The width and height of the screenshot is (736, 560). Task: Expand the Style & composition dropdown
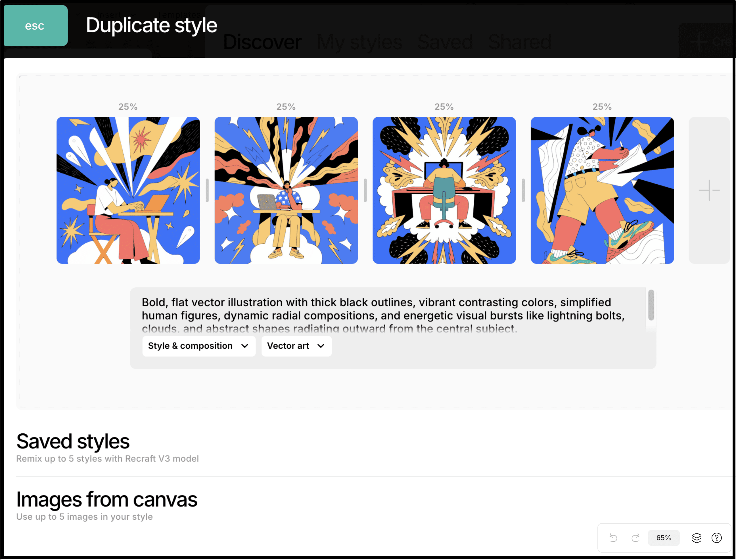click(198, 346)
